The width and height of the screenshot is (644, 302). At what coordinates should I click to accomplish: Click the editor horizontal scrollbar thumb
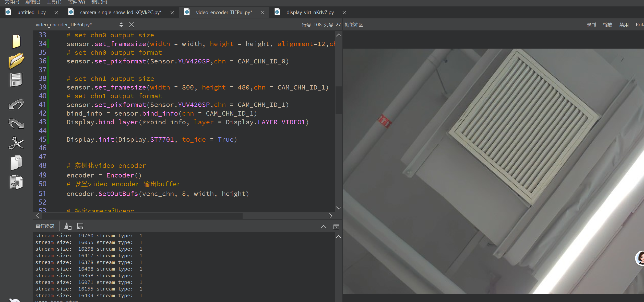pos(142,216)
